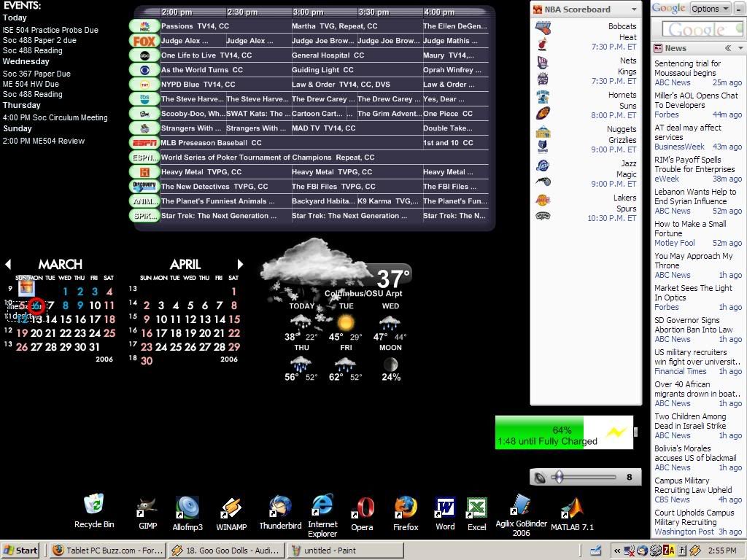Click the Google sidebar search field
The width and height of the screenshot is (747, 560).
tap(701, 29)
